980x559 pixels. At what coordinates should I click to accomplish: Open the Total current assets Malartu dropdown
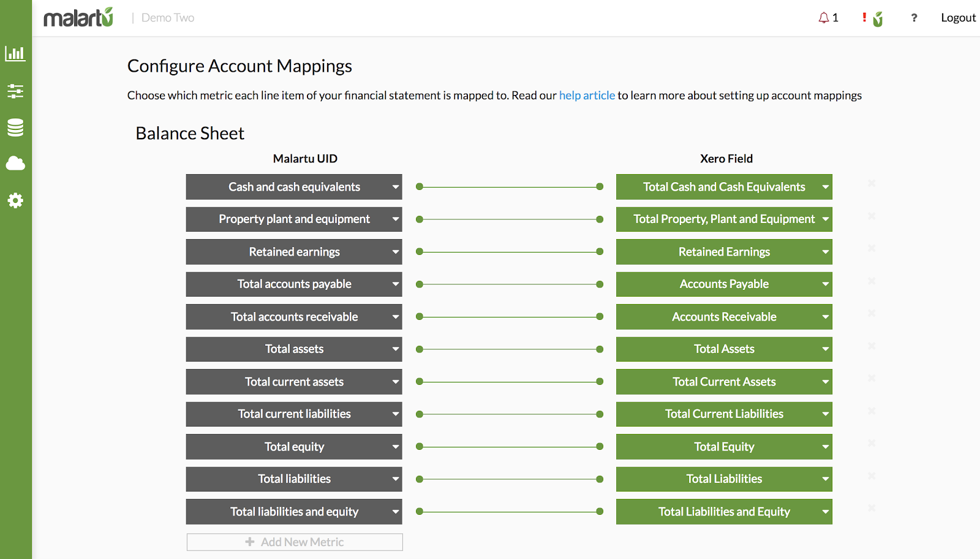pyautogui.click(x=294, y=382)
